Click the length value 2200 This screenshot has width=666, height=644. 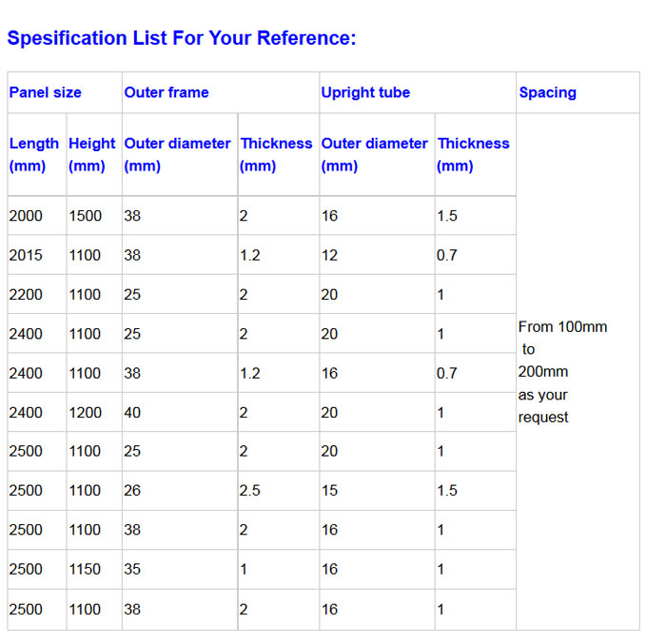[26, 294]
